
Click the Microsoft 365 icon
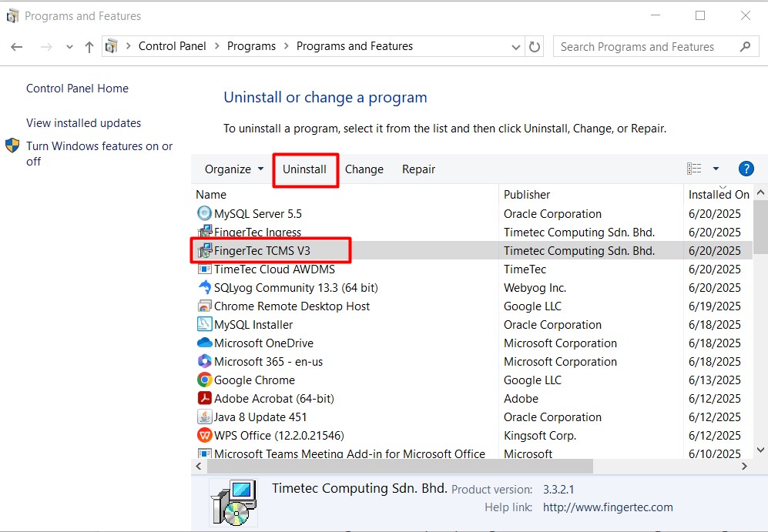(x=204, y=362)
